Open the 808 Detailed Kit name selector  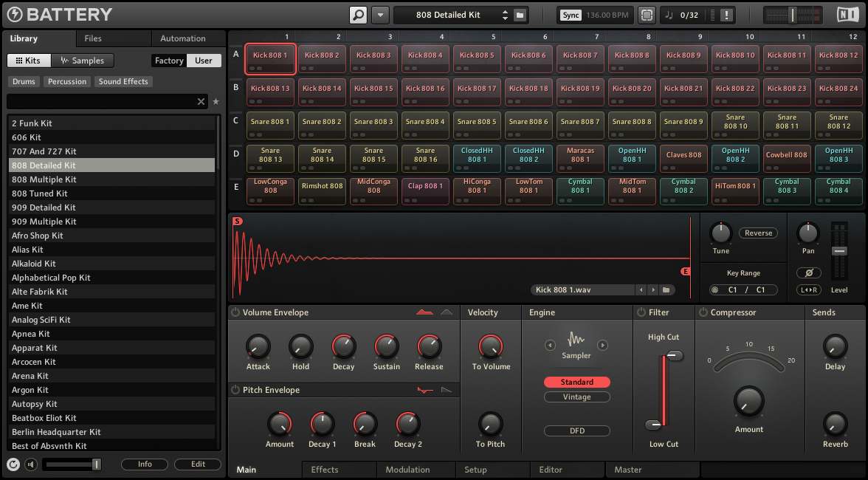(x=449, y=15)
